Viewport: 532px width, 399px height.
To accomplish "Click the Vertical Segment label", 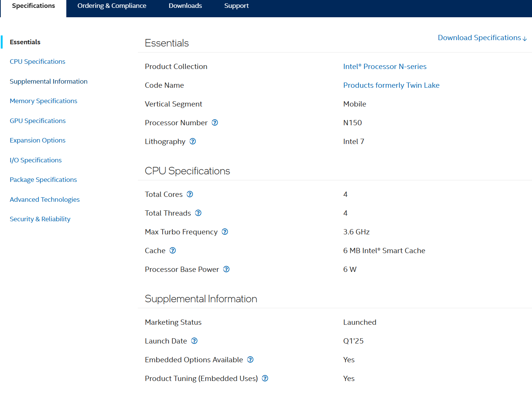I will click(x=173, y=104).
